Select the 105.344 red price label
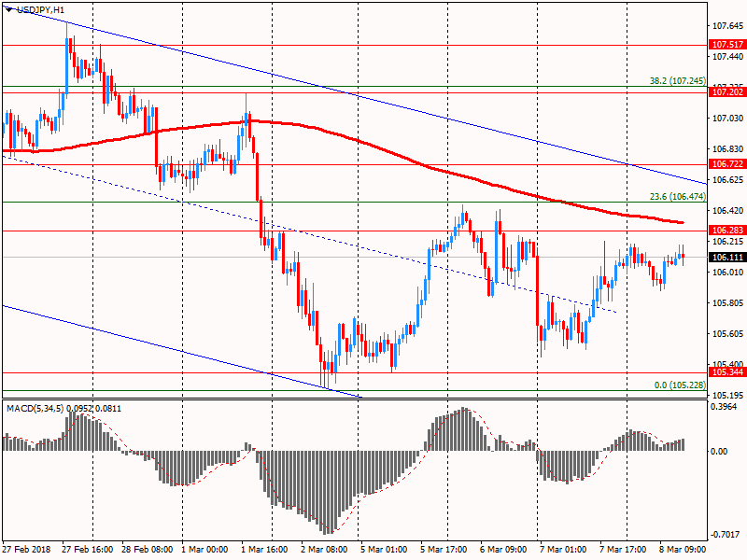The width and height of the screenshot is (747, 560). [x=727, y=372]
